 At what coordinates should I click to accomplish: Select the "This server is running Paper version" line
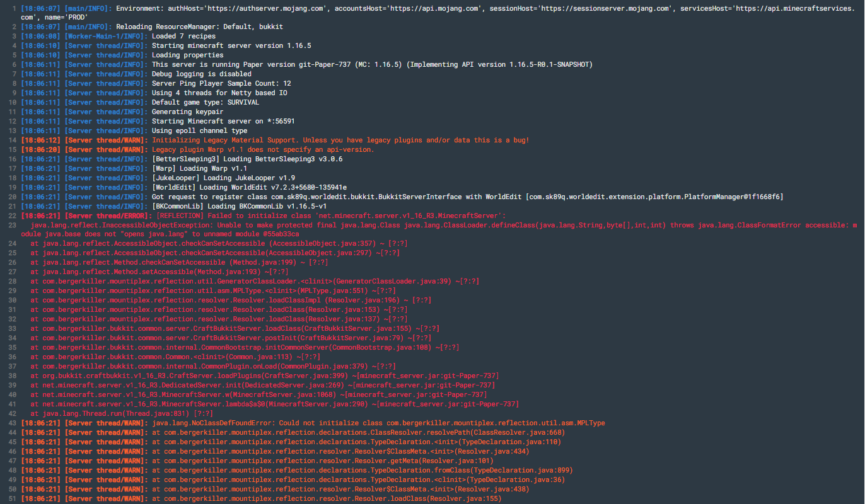372,65
